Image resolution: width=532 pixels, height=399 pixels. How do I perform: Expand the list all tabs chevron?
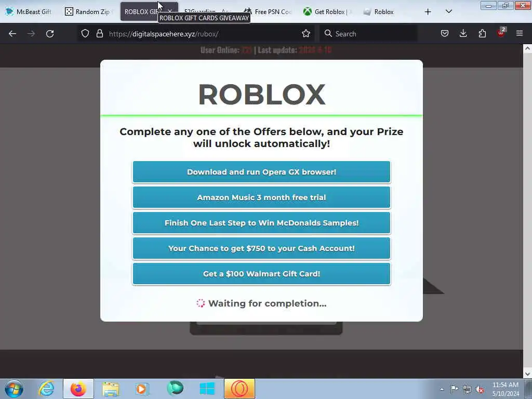point(448,11)
